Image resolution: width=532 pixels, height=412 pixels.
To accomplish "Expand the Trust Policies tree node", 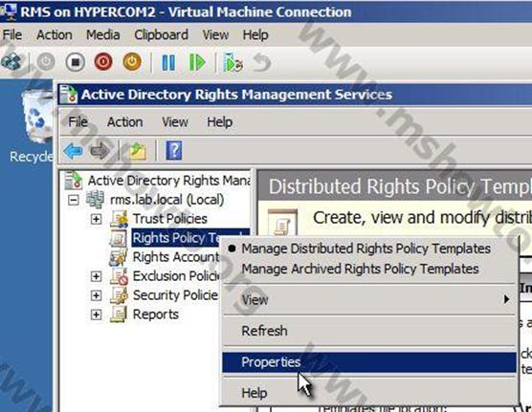I will [96, 219].
